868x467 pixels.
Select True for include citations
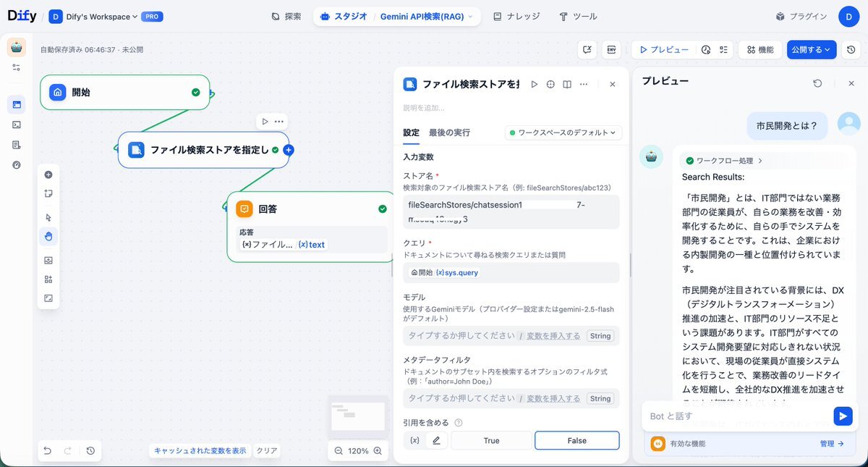[x=491, y=440]
